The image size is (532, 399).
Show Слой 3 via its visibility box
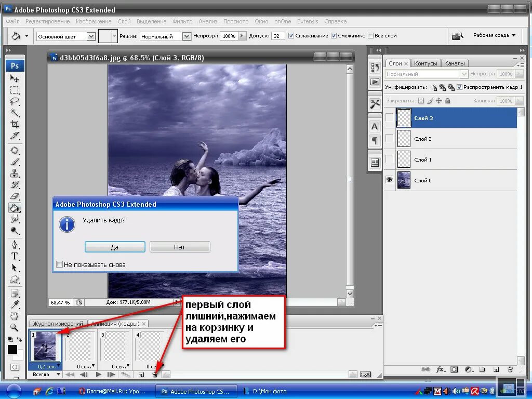tap(390, 118)
